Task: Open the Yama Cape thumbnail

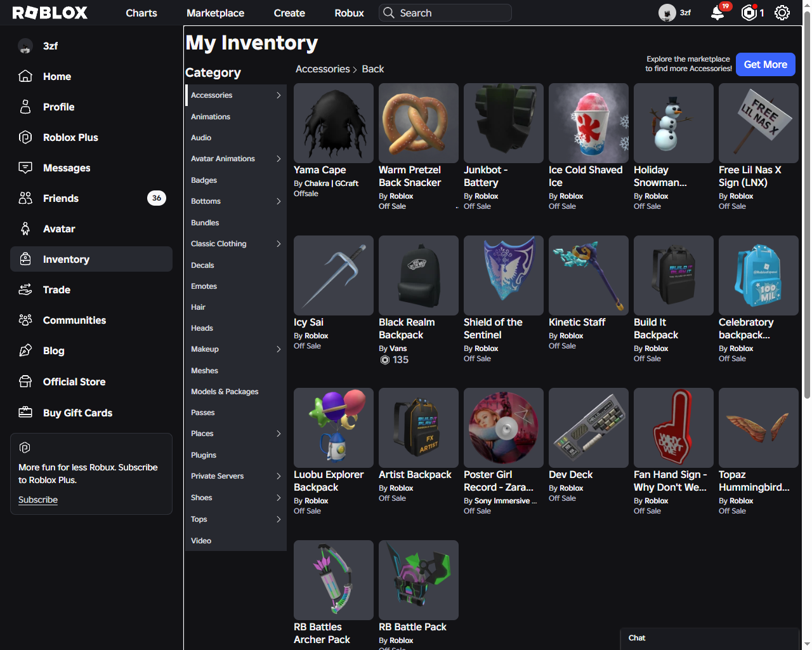Action: (334, 123)
